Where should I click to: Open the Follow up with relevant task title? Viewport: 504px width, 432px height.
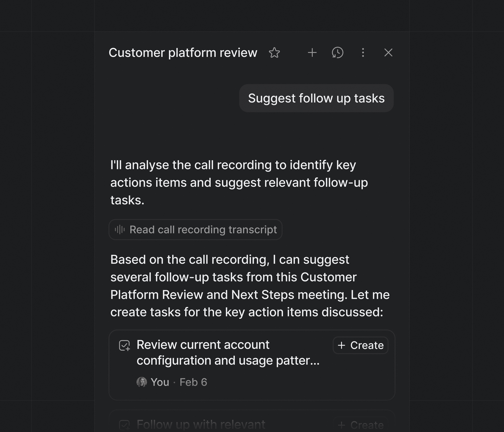(x=201, y=425)
